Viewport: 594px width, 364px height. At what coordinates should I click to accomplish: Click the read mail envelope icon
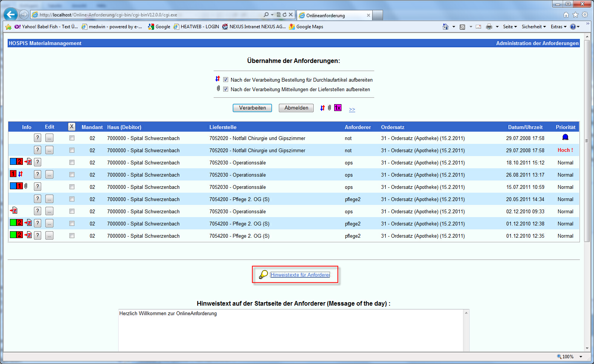point(478,27)
